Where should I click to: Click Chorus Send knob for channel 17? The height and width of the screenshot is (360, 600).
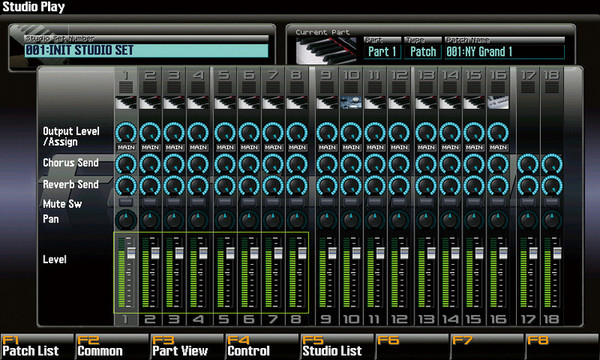pyautogui.click(x=528, y=164)
